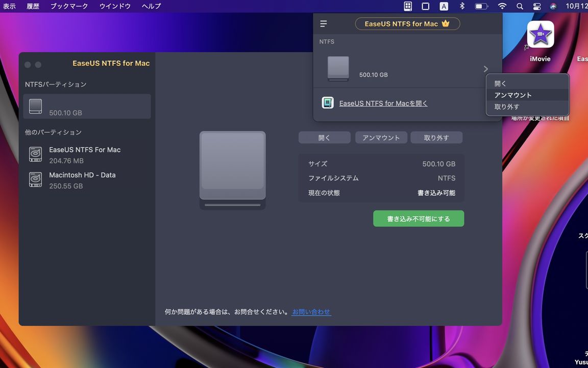Click the EaseUS NTFS For Mac disk icon

[x=36, y=154]
